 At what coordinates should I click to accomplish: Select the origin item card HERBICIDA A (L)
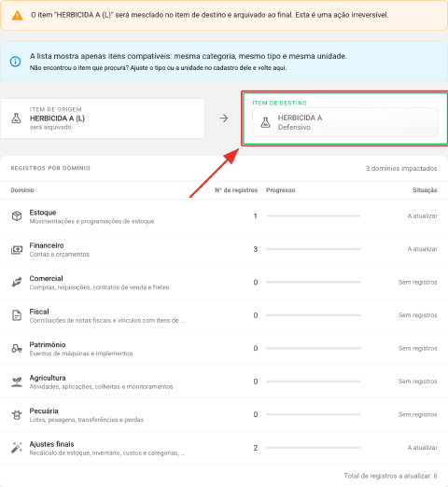[103, 118]
